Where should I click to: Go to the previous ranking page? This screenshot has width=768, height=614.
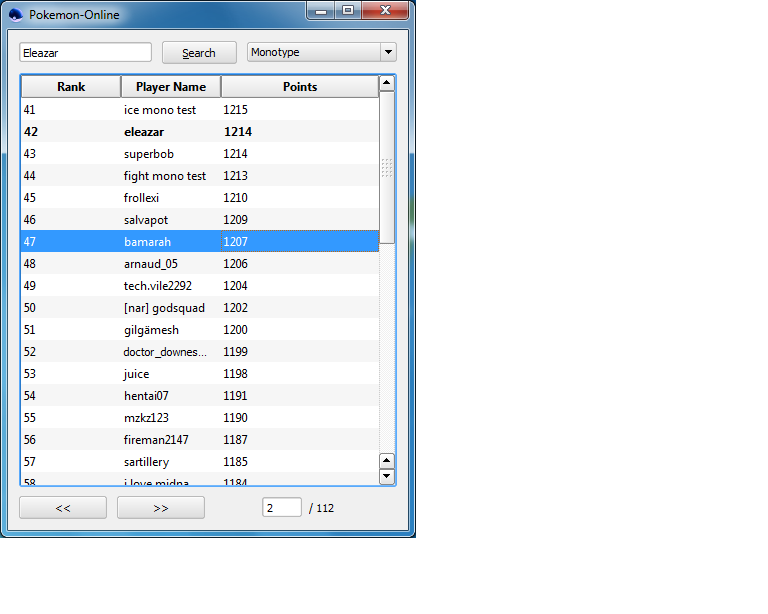point(63,508)
